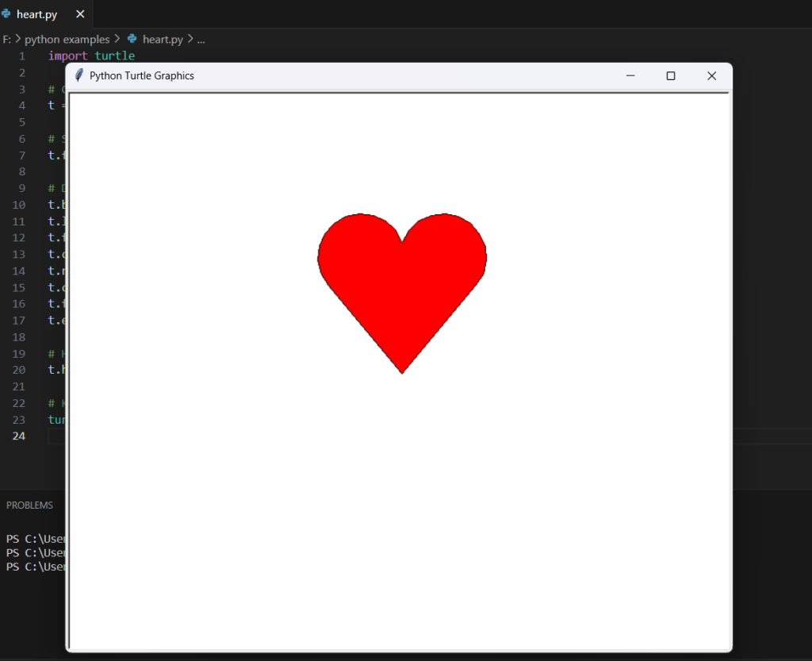
Task: Close the Python Turtle Graphics window
Action: (711, 75)
